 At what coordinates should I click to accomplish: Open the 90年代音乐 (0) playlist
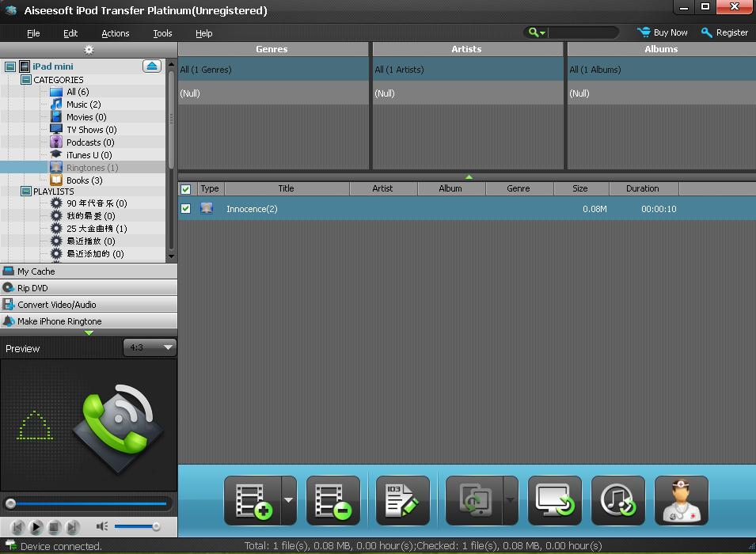point(97,203)
